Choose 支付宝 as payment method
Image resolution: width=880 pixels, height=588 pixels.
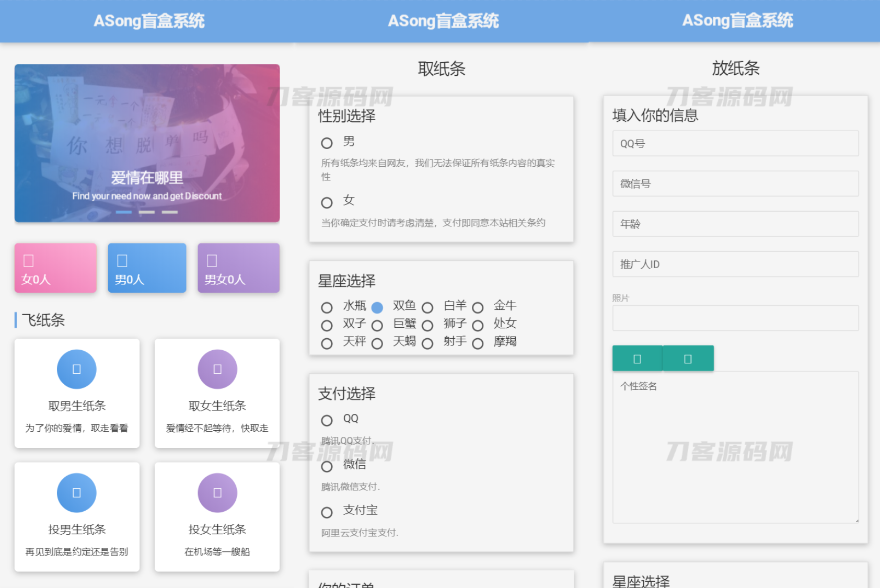coord(327,512)
